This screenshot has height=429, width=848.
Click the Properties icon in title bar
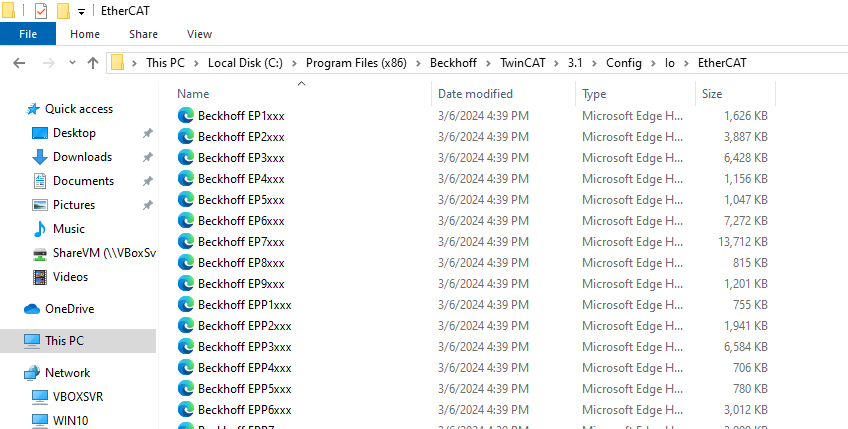(x=41, y=11)
